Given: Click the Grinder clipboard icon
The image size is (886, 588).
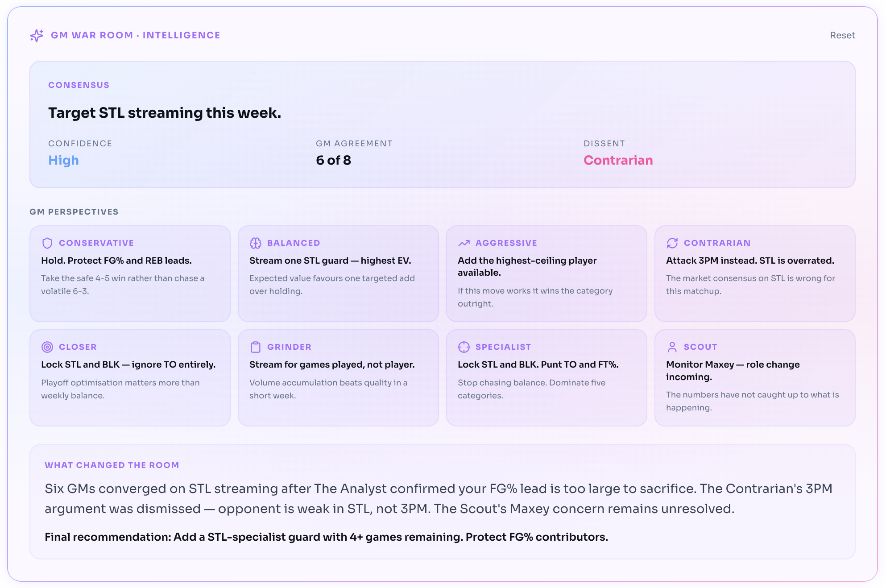Looking at the screenshot, I should click(256, 347).
